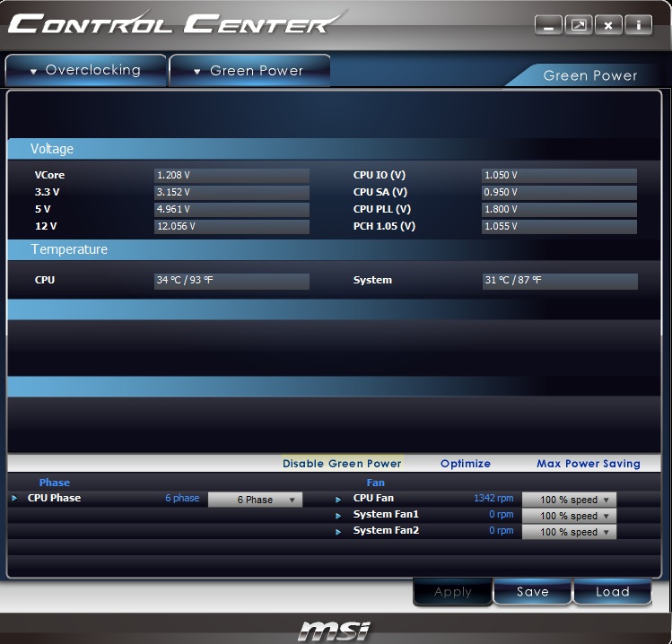Click the CPU IO 1.050 V field

pos(559,175)
